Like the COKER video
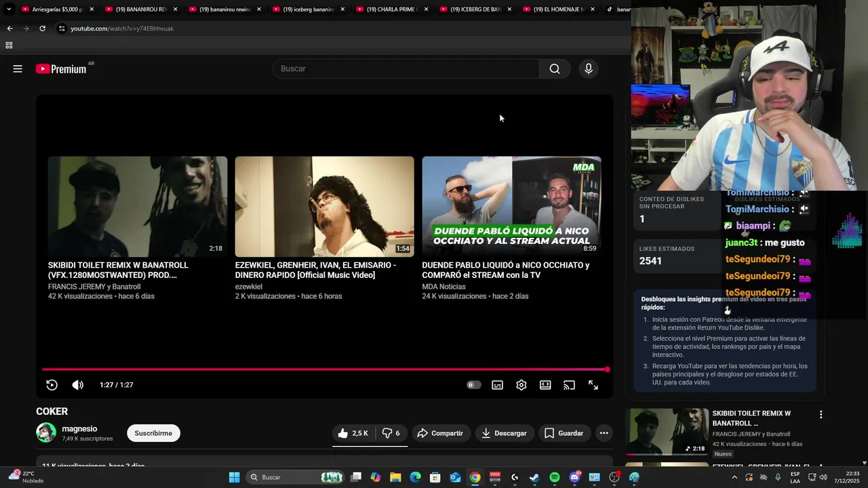868x488 pixels. click(x=353, y=433)
